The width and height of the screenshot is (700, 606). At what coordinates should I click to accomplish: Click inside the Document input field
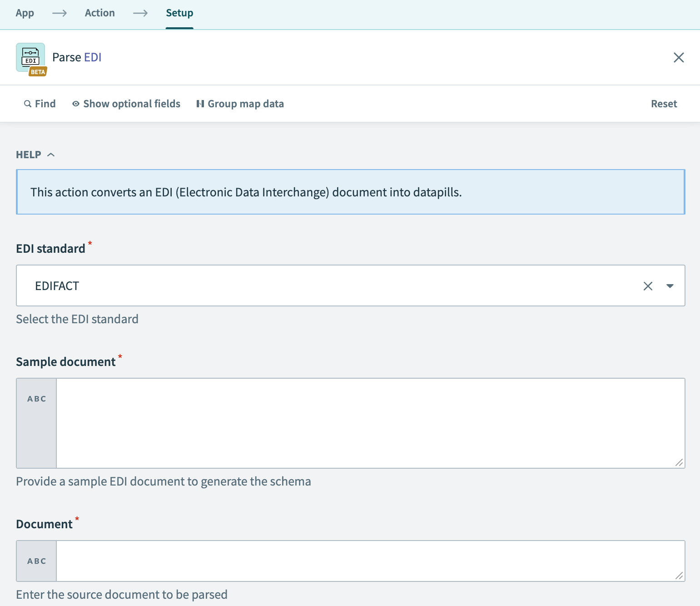(370, 561)
